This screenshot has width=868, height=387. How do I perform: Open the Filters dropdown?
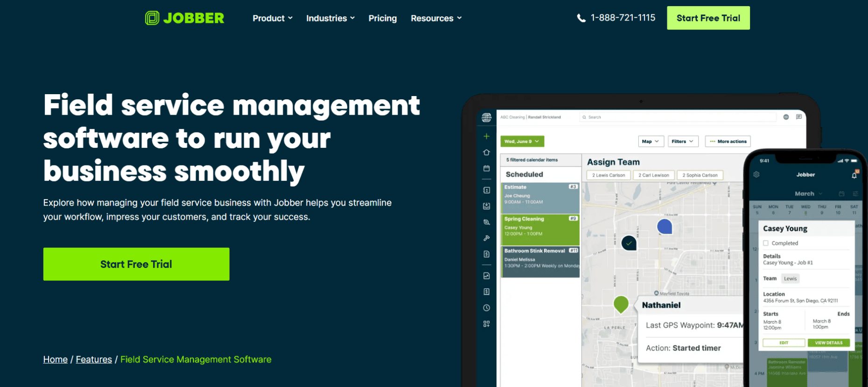click(x=682, y=141)
